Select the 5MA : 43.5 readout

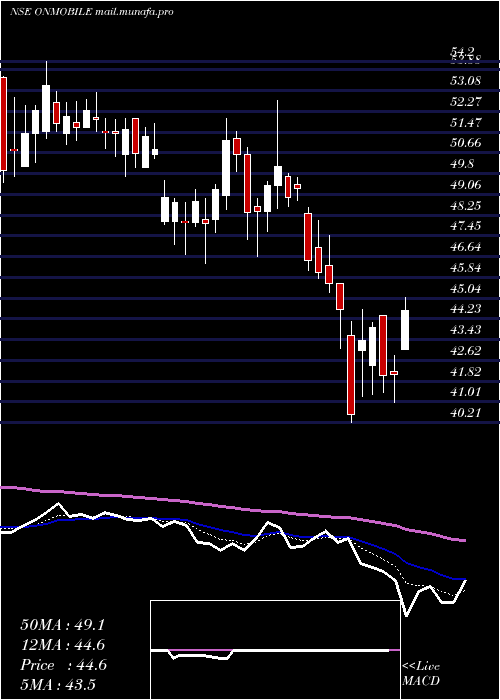click(x=58, y=685)
